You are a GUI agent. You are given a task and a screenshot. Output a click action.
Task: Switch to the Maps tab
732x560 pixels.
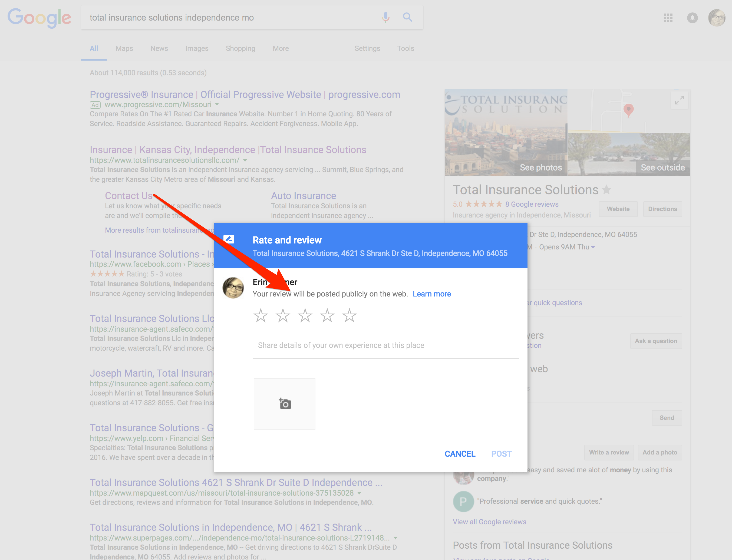click(x=124, y=48)
